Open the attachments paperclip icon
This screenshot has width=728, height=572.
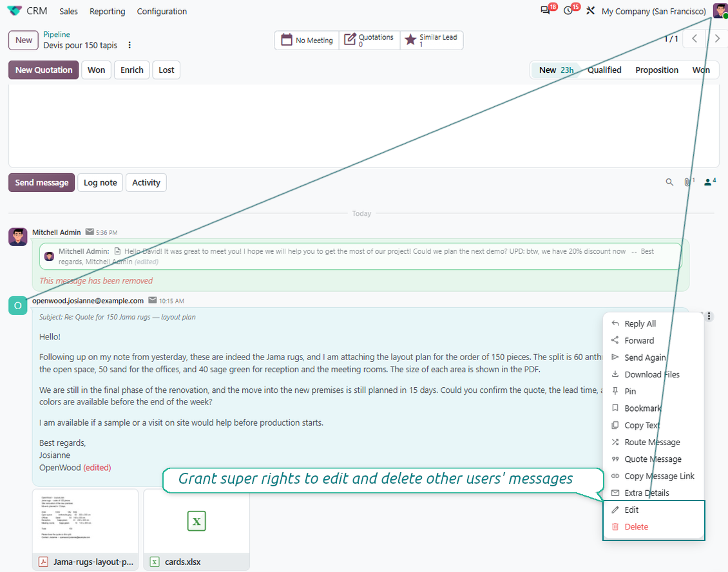tap(687, 182)
